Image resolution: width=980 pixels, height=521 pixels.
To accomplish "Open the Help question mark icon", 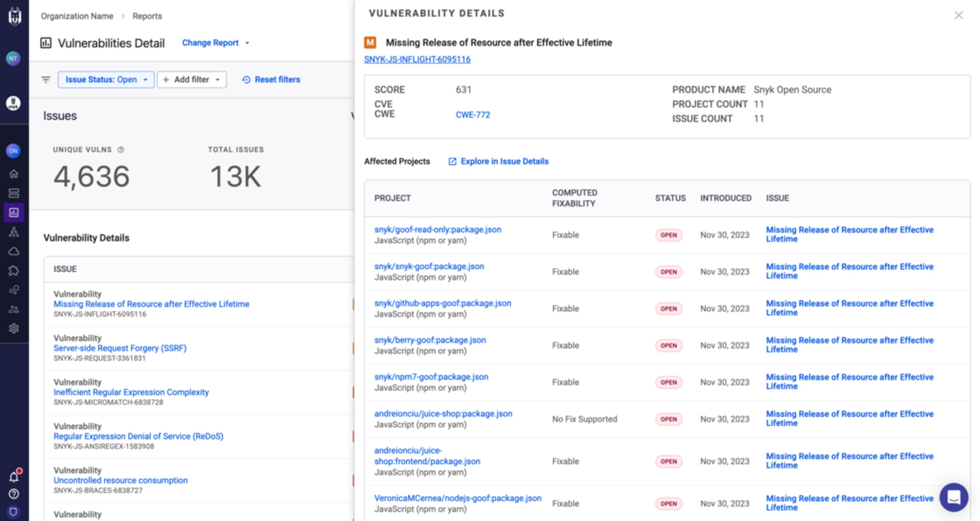I will 14,494.
